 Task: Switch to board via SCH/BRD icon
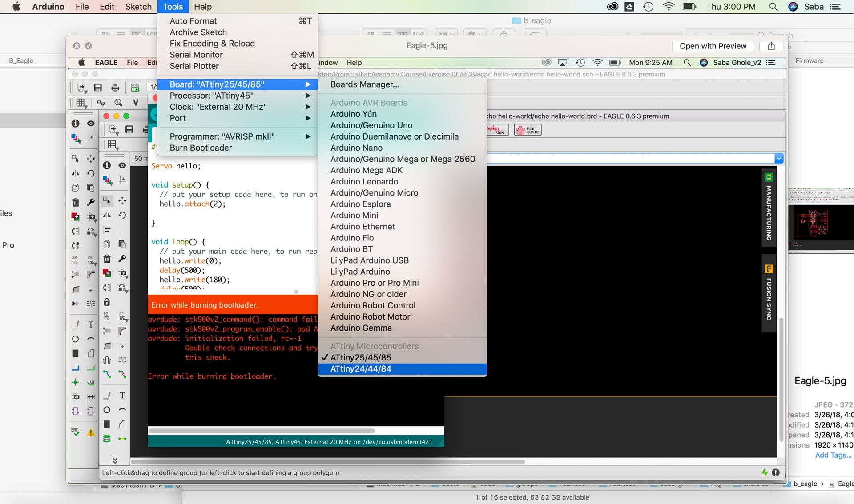click(135, 88)
